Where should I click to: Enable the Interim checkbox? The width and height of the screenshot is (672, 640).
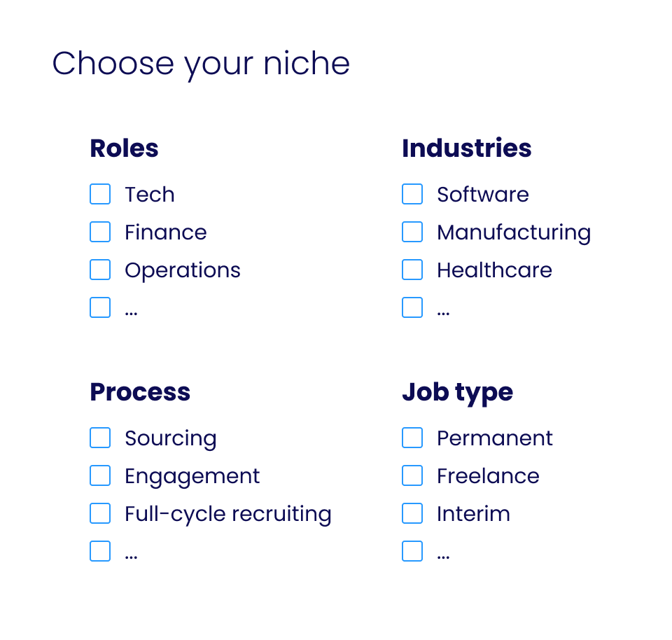[x=412, y=513]
